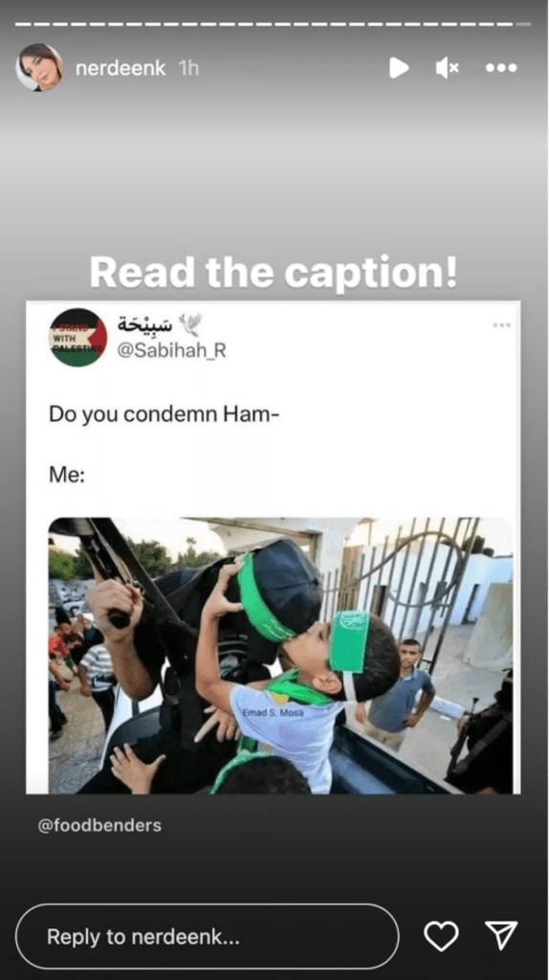Open the tweet's three-dot menu

[x=501, y=325]
